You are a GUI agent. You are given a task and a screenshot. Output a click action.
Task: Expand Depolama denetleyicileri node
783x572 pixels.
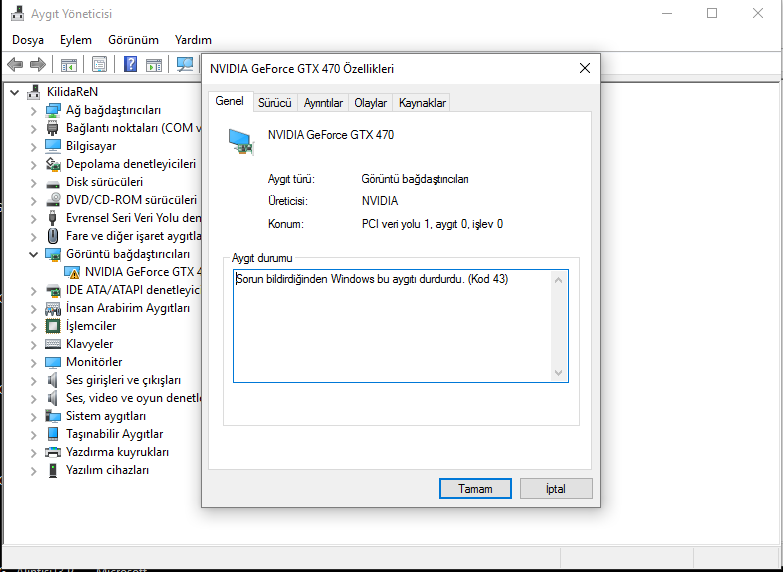pos(33,164)
